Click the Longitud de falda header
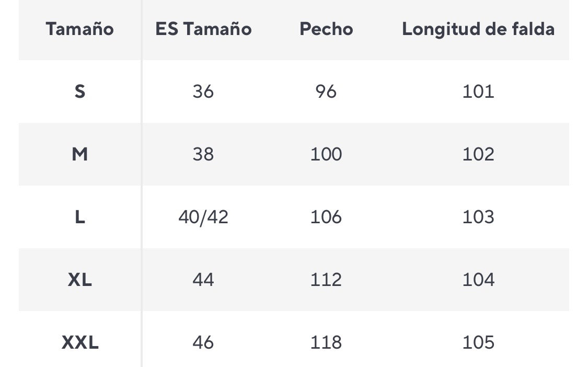The height and width of the screenshot is (367, 588). click(x=478, y=29)
